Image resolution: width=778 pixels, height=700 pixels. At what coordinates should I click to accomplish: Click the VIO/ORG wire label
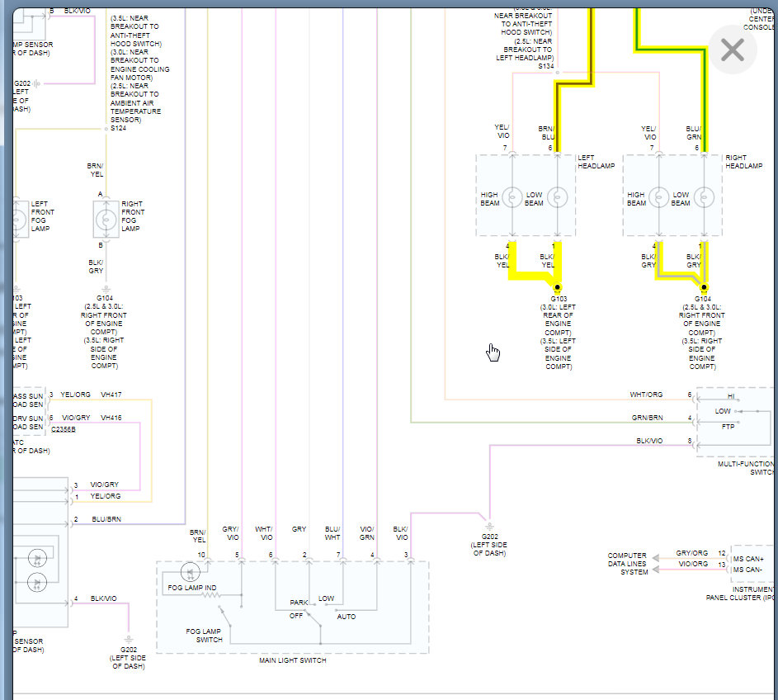coord(693,564)
